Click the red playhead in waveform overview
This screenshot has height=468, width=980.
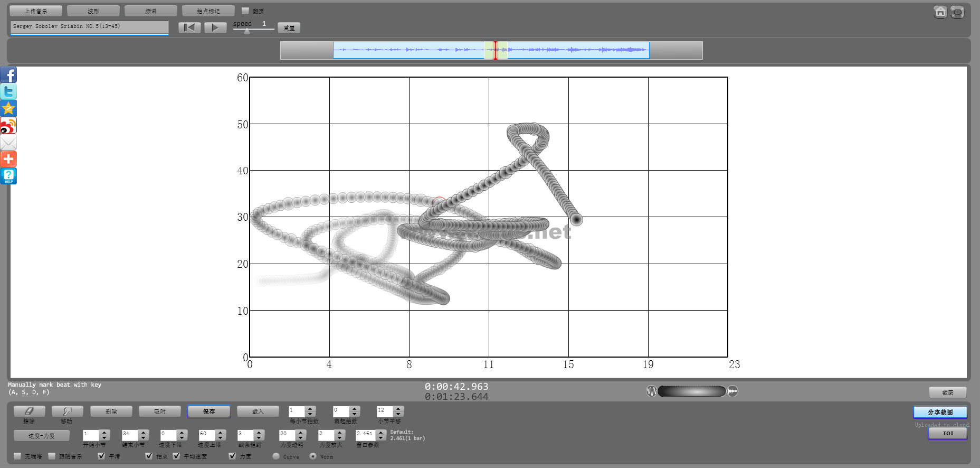tap(495, 50)
